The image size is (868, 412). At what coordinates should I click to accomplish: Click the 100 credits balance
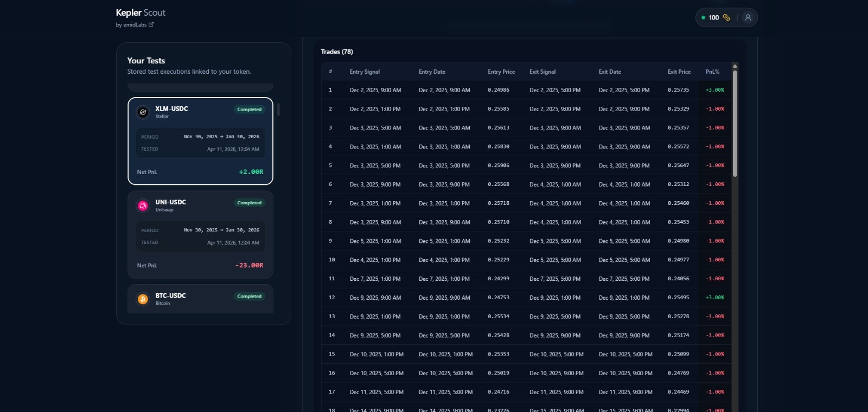[x=714, y=18]
